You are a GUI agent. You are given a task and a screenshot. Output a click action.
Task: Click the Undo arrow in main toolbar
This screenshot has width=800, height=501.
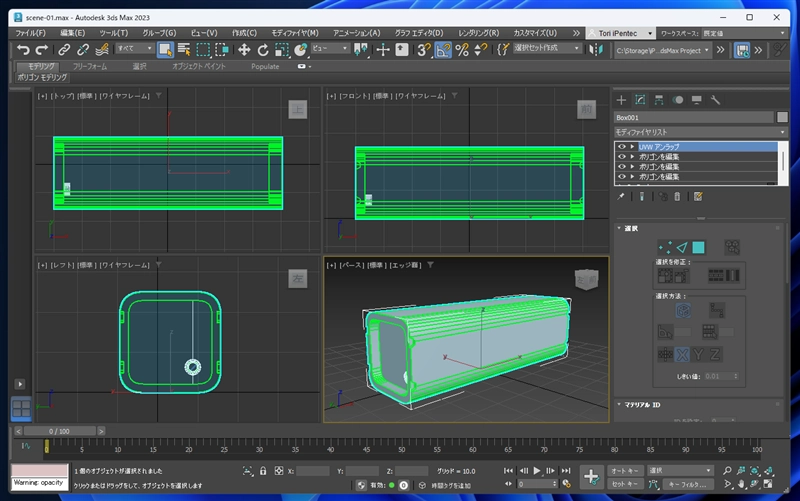pos(22,49)
